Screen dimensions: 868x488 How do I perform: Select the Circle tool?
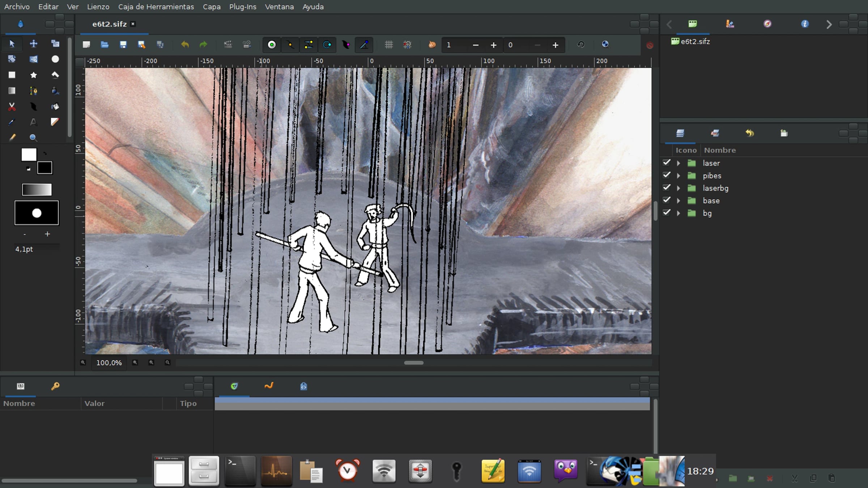pos(55,59)
